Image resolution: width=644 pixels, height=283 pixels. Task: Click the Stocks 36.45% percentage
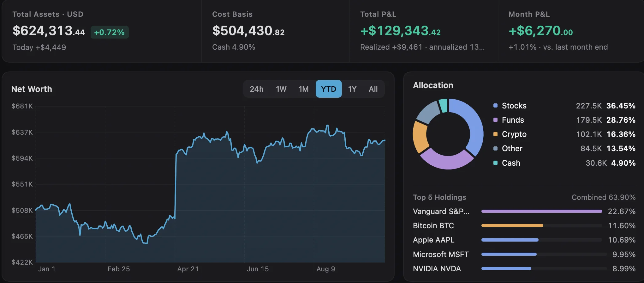pyautogui.click(x=621, y=106)
